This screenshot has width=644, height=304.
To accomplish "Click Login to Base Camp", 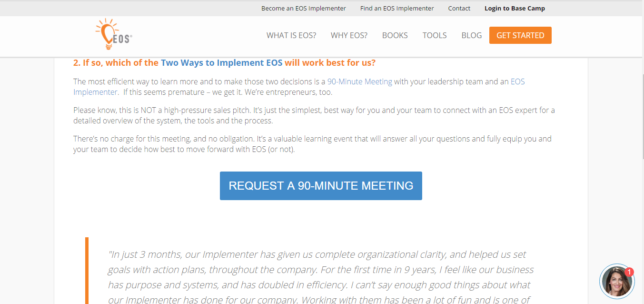I will [515, 8].
